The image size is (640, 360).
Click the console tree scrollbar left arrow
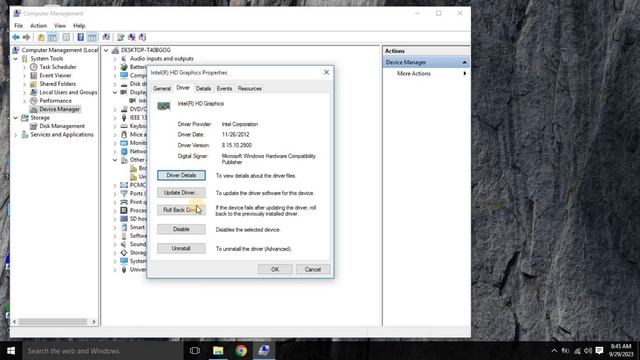[x=15, y=322]
